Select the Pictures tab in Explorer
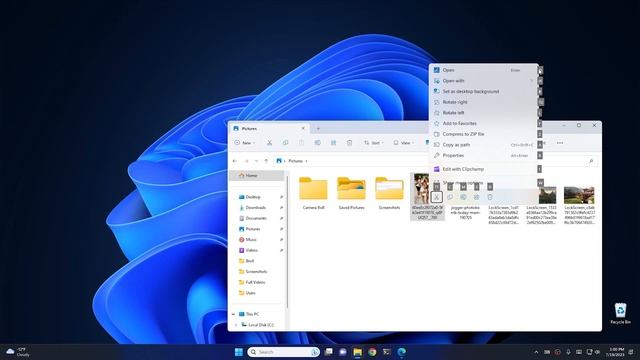The height and width of the screenshot is (360, 640). click(x=269, y=128)
